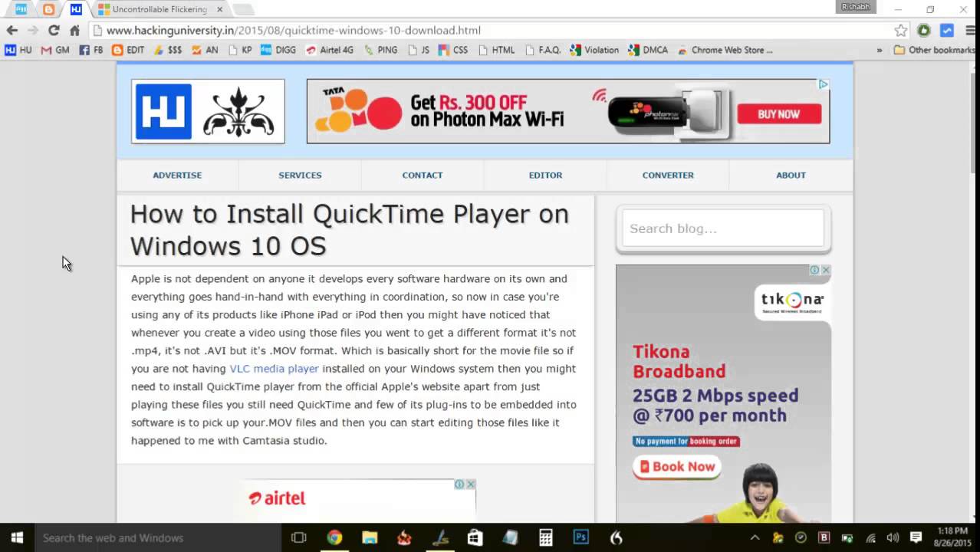Open the EDIT Blogger bookmark
Viewport: 980px width, 552px height.
click(128, 50)
